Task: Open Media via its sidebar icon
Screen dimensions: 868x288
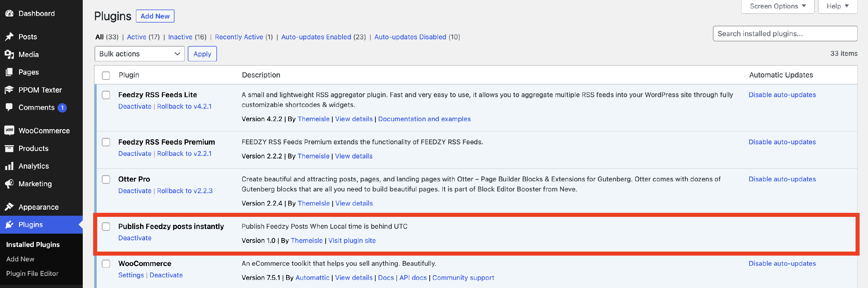Action: (x=9, y=54)
